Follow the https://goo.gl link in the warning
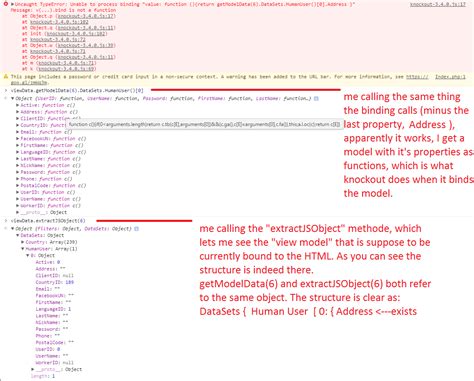The width and height of the screenshot is (474, 381). (x=417, y=77)
